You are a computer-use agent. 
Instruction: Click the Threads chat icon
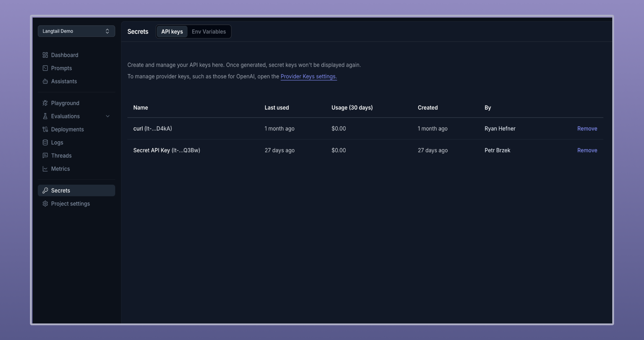point(45,155)
